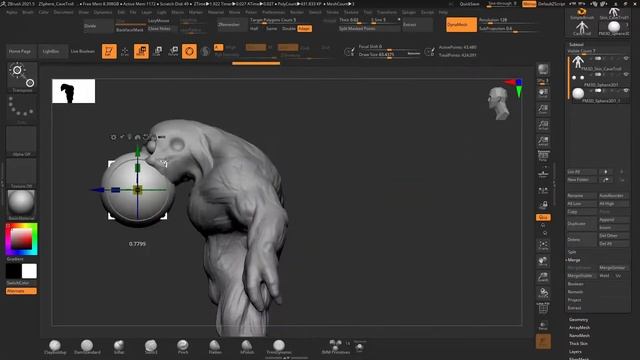640x360 pixels.
Task: Enable the Half ZRemesher option
Action: (x=254, y=29)
